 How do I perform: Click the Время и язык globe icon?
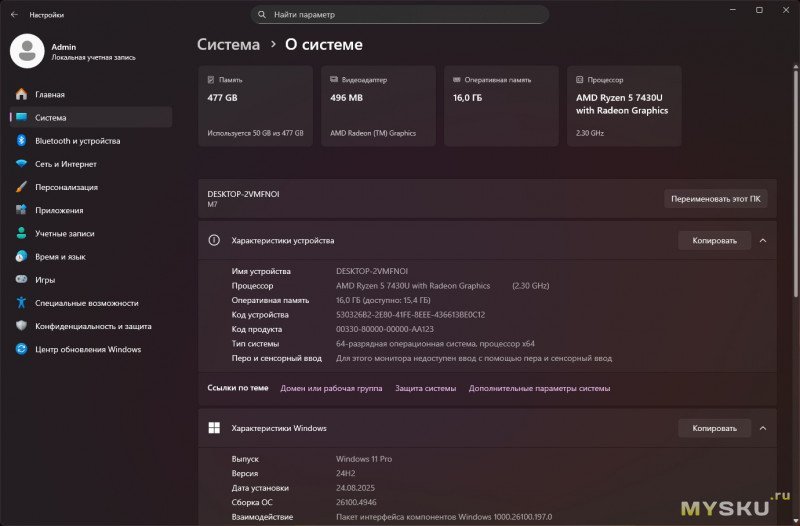21,256
